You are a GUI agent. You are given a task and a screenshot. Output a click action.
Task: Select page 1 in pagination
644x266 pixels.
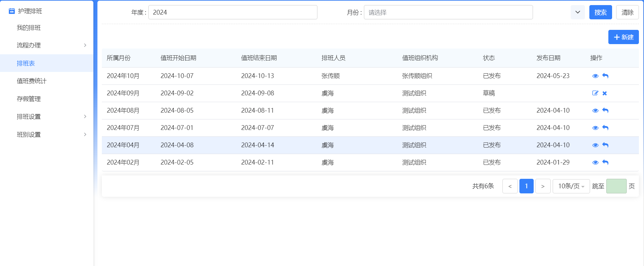[x=527, y=186]
